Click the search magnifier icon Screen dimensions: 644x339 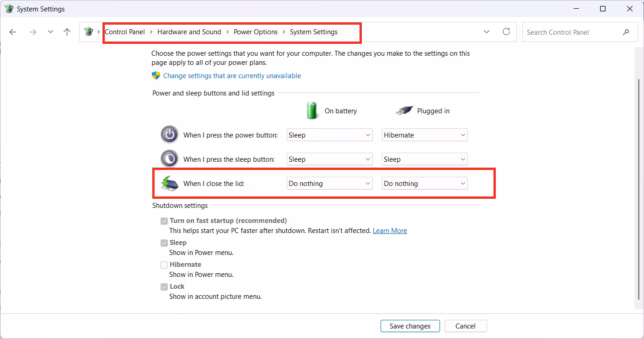pos(626,32)
